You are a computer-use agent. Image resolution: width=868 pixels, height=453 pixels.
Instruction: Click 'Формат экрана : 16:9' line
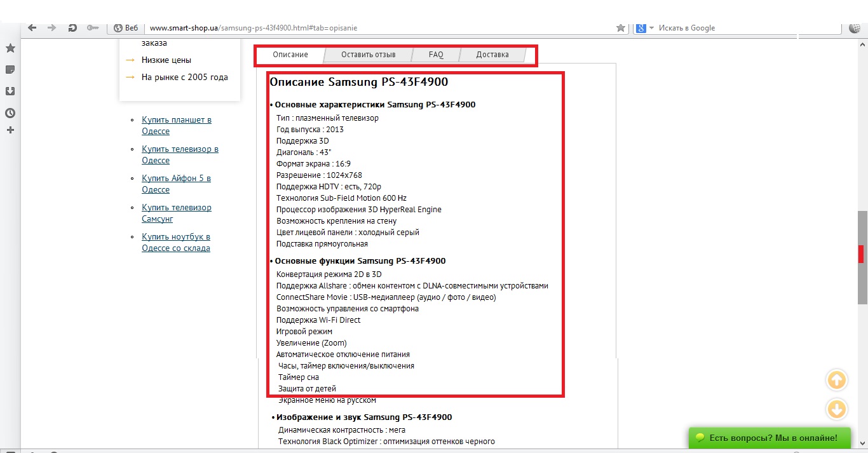pyautogui.click(x=313, y=164)
